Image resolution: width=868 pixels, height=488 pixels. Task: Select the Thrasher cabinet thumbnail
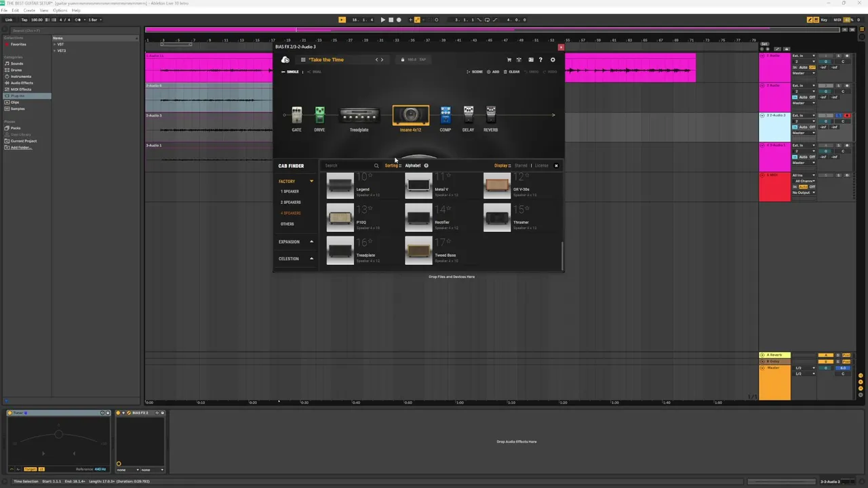point(497,218)
